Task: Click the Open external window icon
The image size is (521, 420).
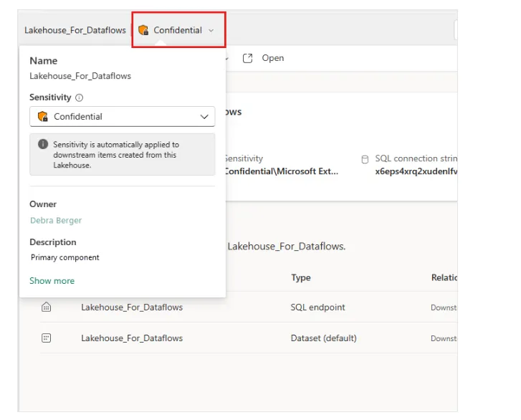Action: coord(247,58)
